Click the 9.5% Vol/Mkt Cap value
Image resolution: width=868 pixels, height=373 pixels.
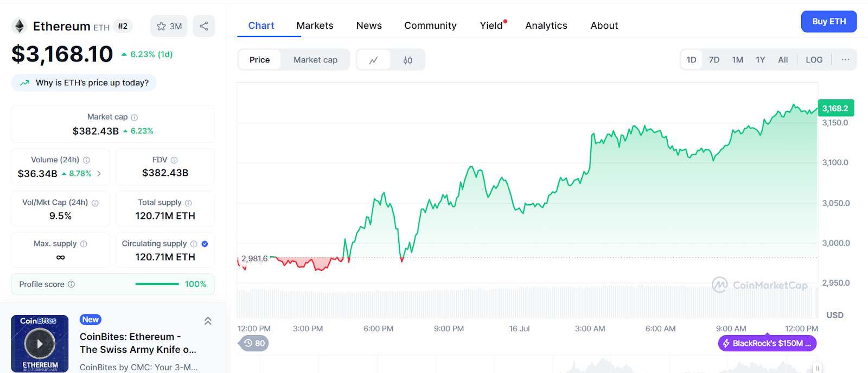pos(60,216)
